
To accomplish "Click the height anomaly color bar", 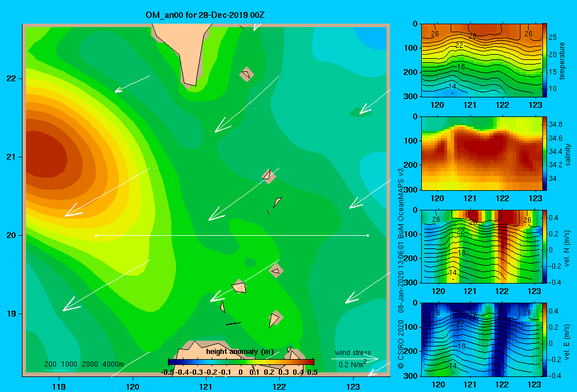I will [241, 362].
